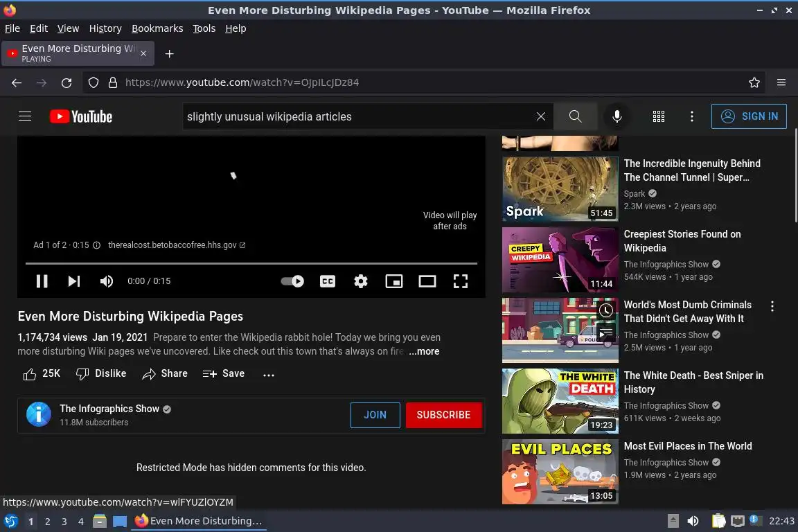View site security padlock info

click(x=113, y=82)
